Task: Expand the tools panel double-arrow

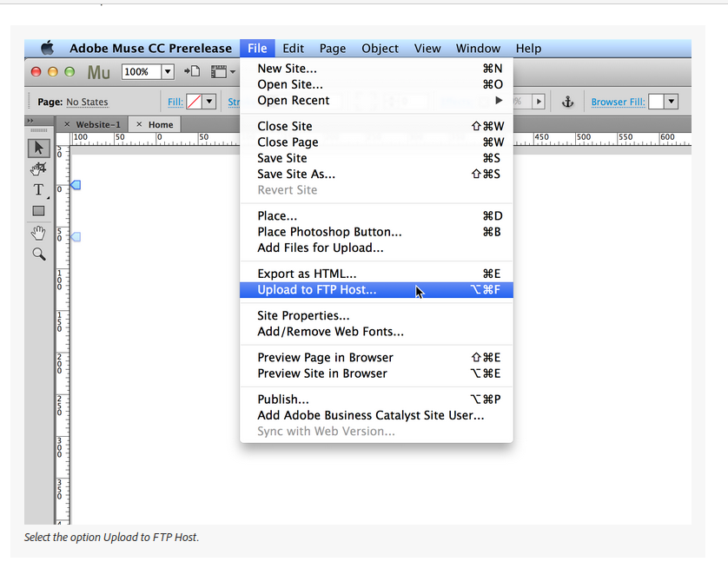Action: pyautogui.click(x=30, y=121)
